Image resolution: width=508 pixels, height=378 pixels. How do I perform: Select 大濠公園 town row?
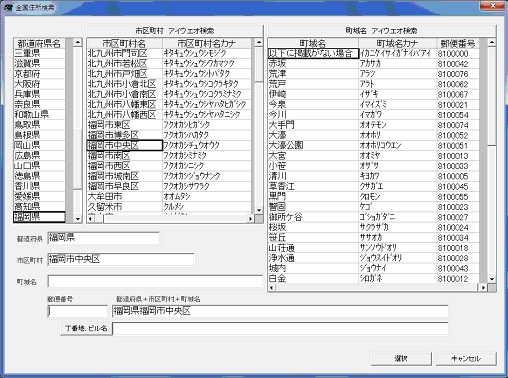[x=313, y=145]
